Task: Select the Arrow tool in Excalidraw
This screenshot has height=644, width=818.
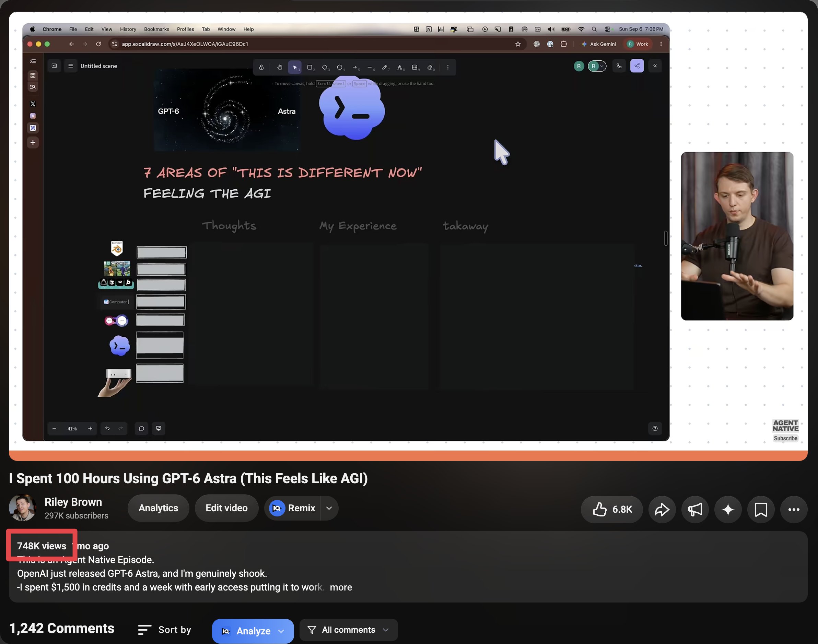Action: [355, 67]
